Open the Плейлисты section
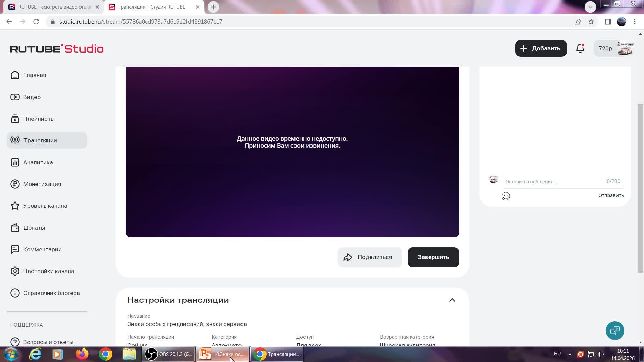644x362 pixels. point(39,119)
